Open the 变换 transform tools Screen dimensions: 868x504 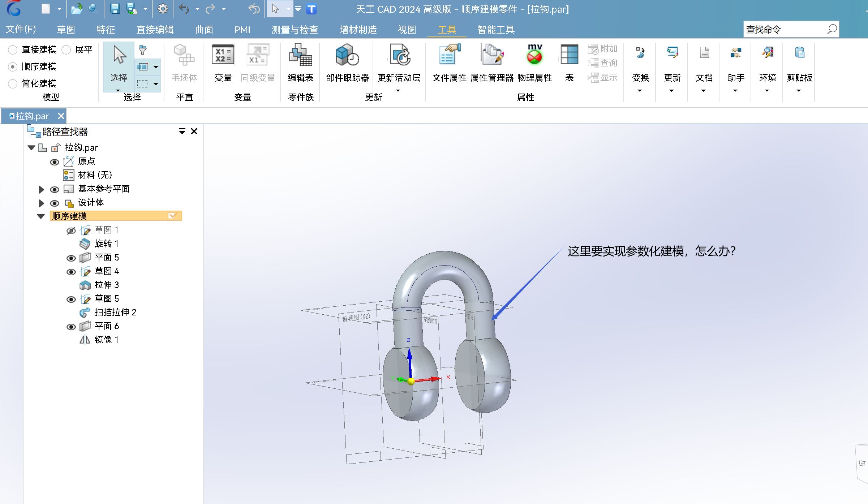pyautogui.click(x=640, y=69)
